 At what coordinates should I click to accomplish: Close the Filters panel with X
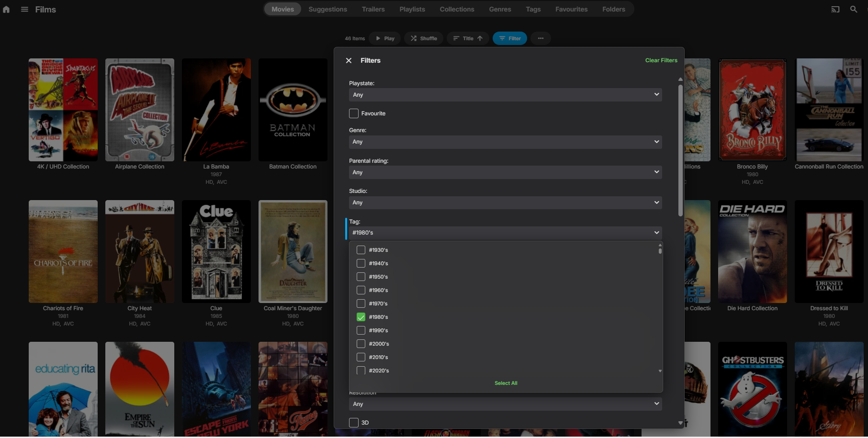[x=349, y=60]
